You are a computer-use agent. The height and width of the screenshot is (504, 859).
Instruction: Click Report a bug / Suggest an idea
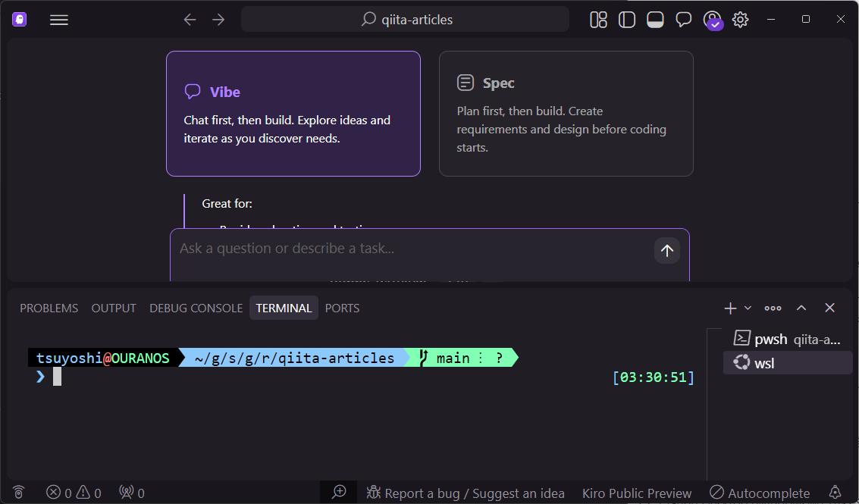tap(465, 493)
